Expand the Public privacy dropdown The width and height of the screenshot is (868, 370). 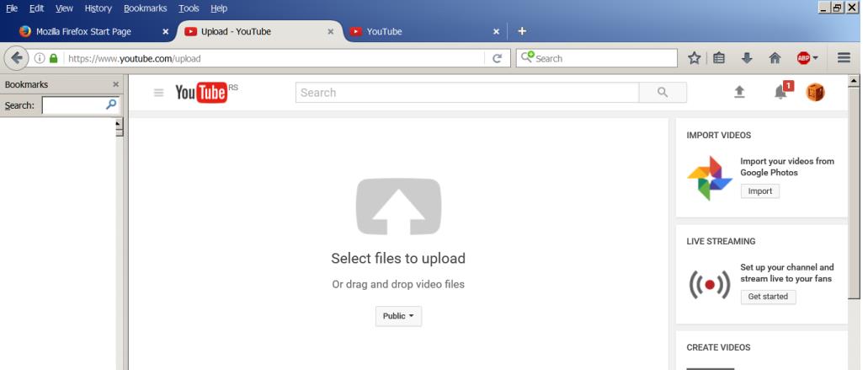click(398, 316)
